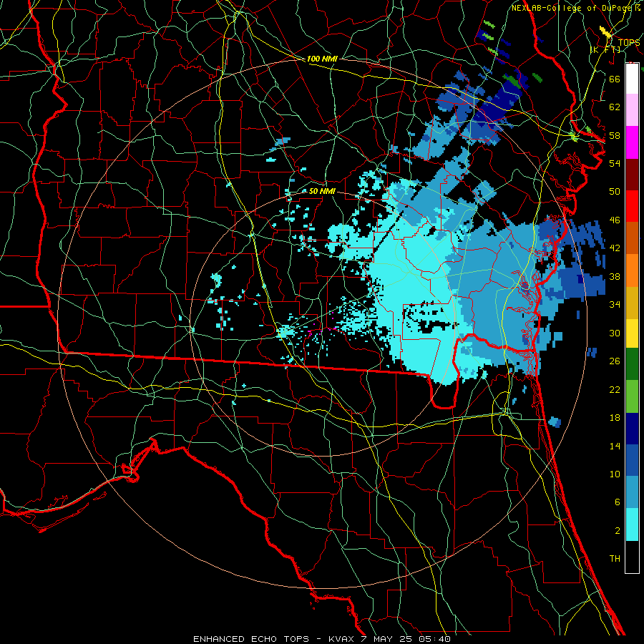Click the 100 NMI range ring label

point(322,59)
